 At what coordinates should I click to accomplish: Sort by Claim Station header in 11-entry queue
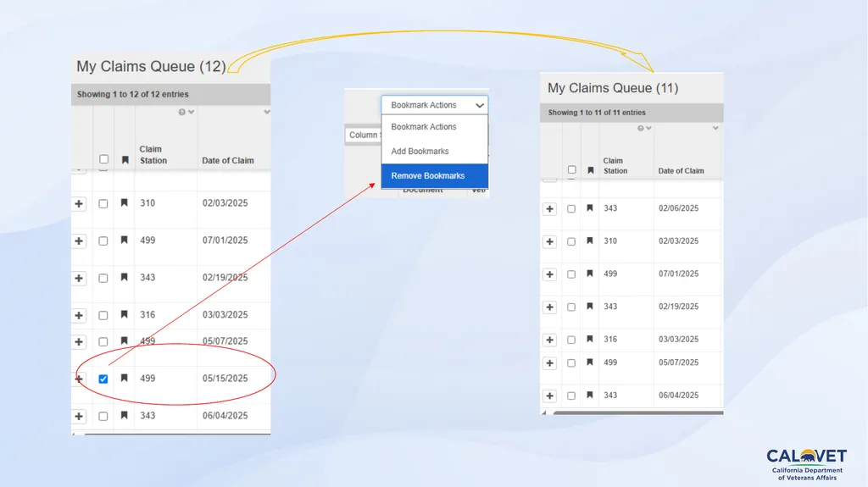615,166
